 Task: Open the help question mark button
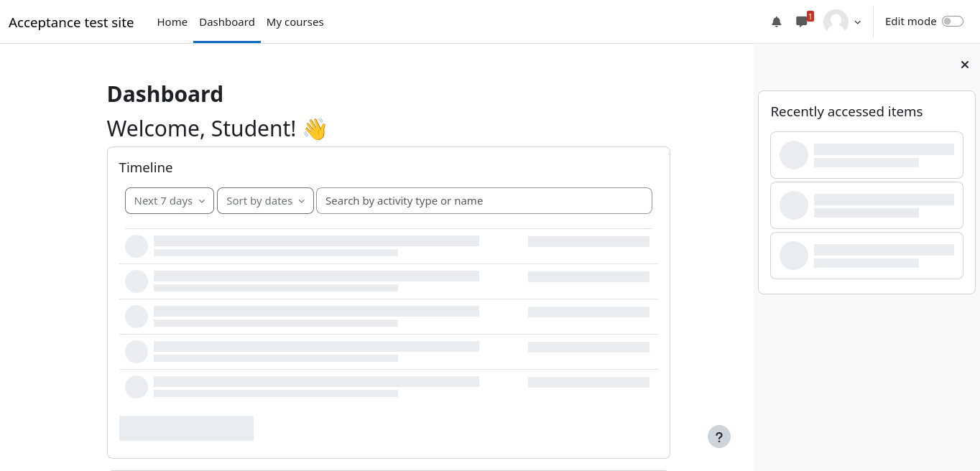[x=718, y=437]
